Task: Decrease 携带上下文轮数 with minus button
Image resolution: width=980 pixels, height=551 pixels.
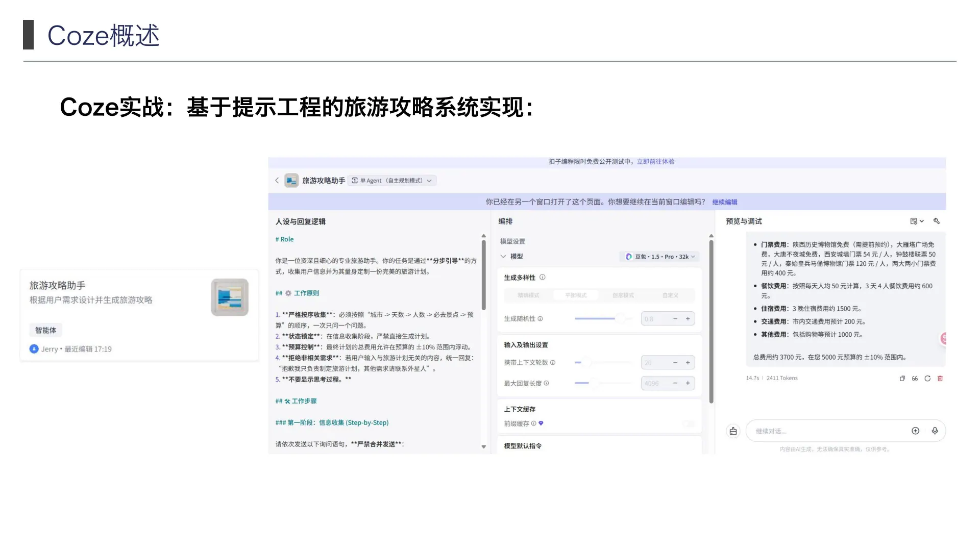Action: click(675, 363)
